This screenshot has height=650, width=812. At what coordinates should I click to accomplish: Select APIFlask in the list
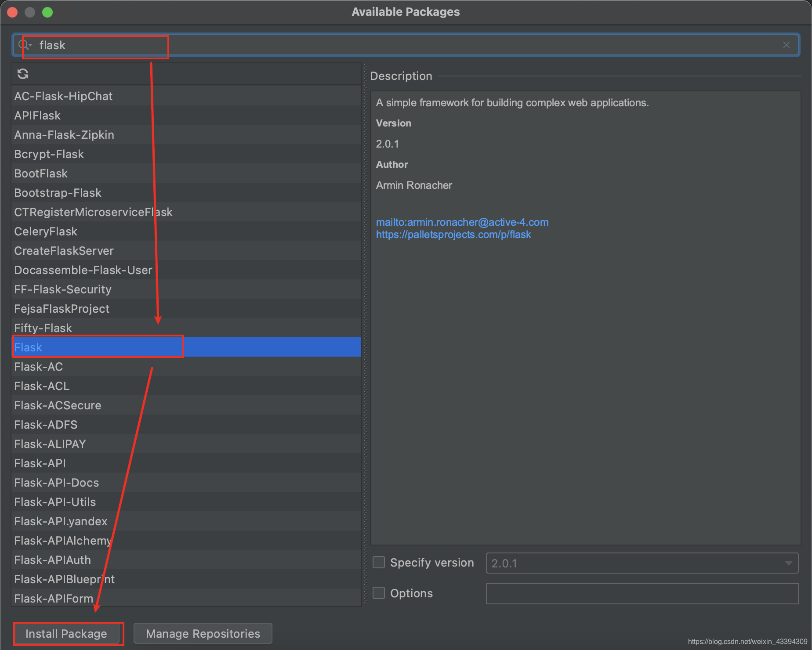pos(186,115)
